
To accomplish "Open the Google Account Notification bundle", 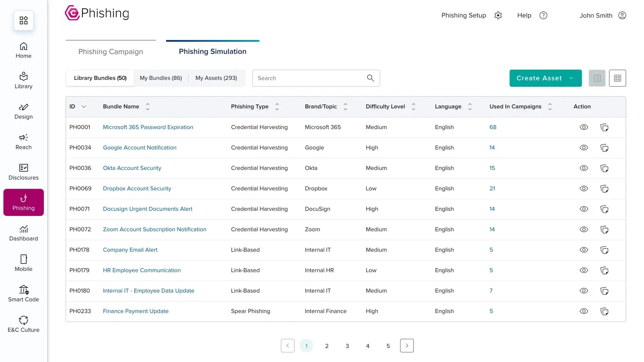I will pos(139,148).
